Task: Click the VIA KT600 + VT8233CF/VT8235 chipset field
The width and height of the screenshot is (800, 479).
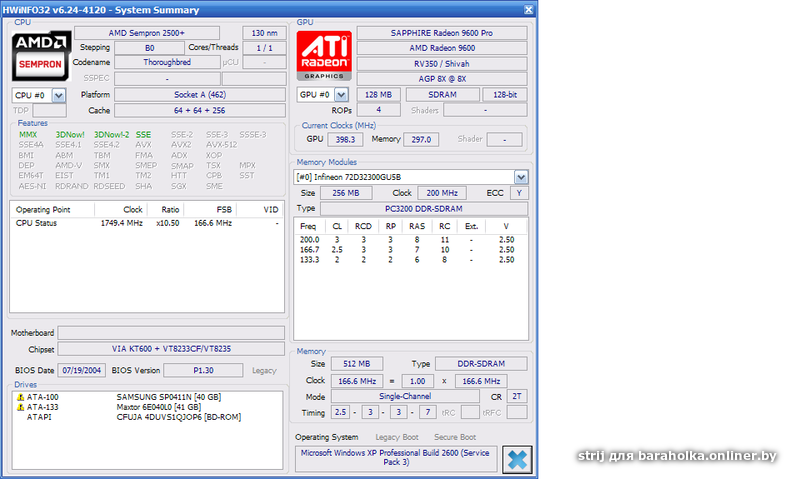Action: pos(171,349)
